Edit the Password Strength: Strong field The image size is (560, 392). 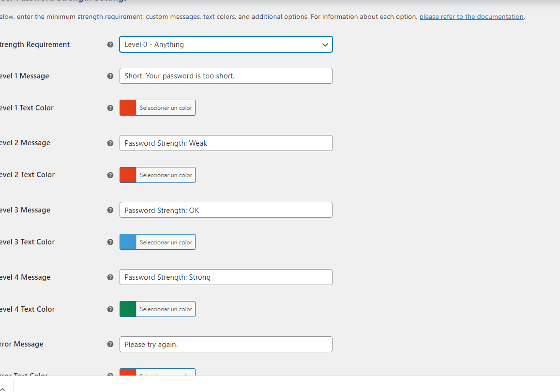pos(226,277)
